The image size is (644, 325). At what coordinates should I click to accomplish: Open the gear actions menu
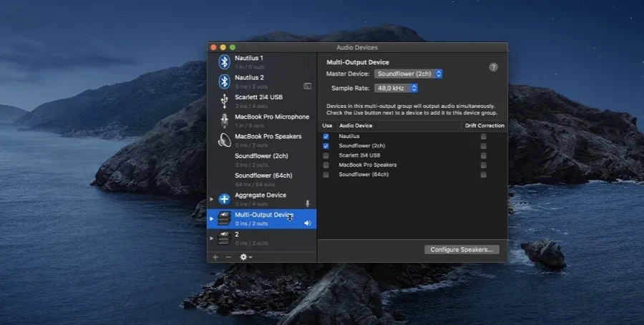(246, 257)
